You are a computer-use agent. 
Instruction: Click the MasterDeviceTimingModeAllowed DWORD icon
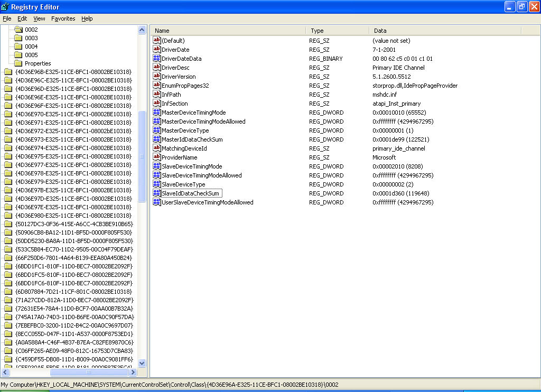coord(156,121)
